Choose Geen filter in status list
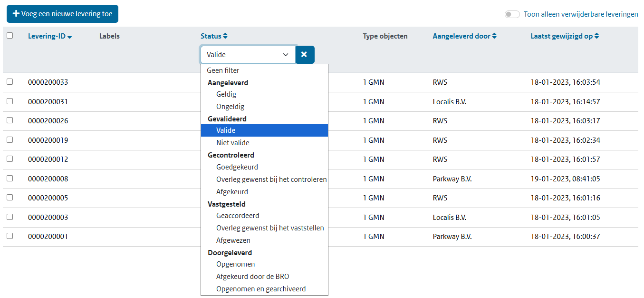Viewport: 644px width, 298px height. click(223, 70)
